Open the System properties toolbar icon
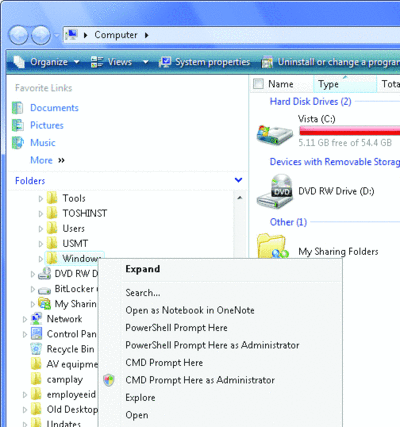The width and height of the screenshot is (400, 427). click(165, 62)
